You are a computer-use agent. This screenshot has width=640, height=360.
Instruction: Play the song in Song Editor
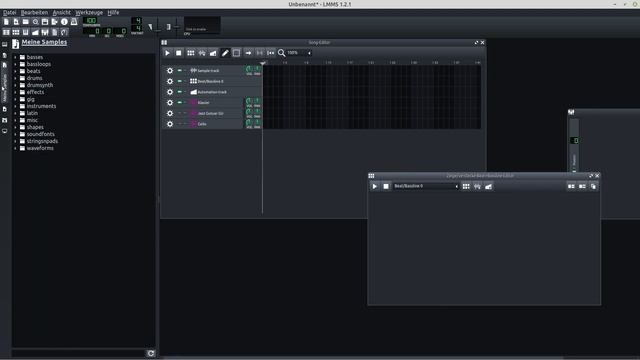tap(167, 53)
